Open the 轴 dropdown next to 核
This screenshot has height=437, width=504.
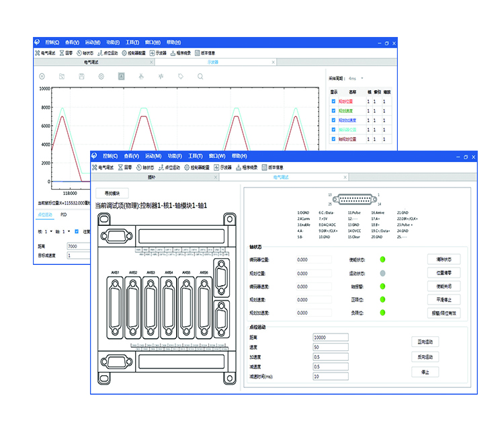click(69, 231)
